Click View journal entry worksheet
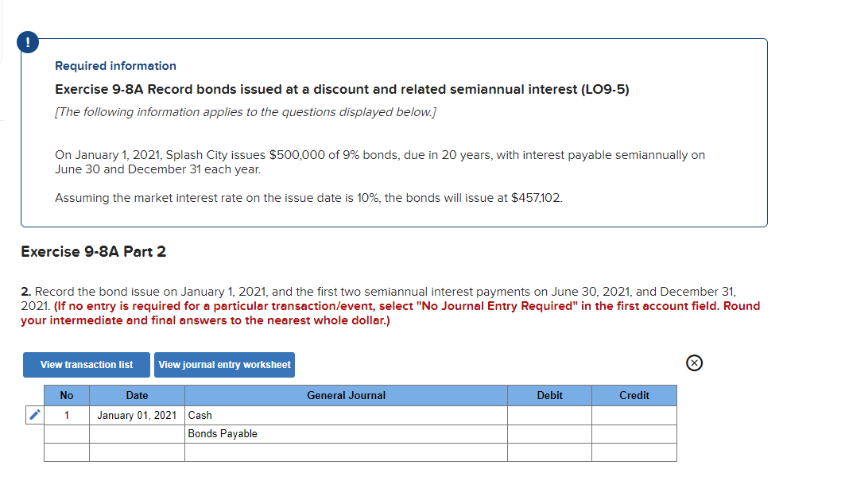This screenshot has width=845, height=504. [x=224, y=364]
